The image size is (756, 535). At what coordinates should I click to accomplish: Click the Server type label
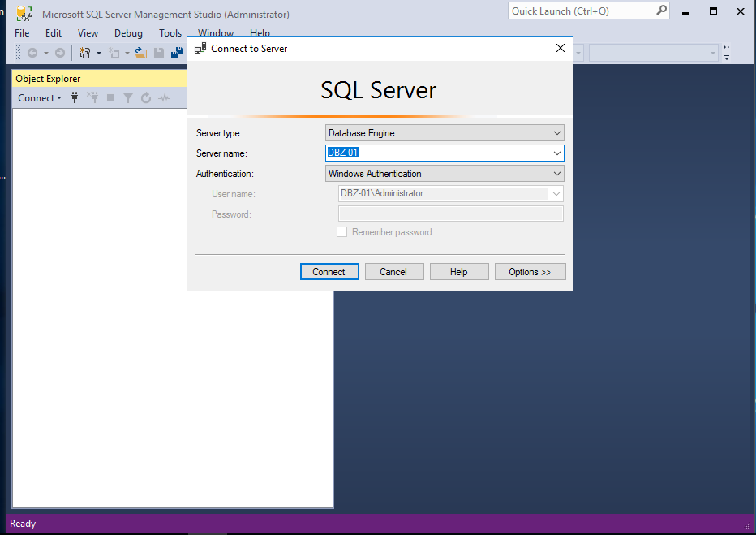coord(219,133)
